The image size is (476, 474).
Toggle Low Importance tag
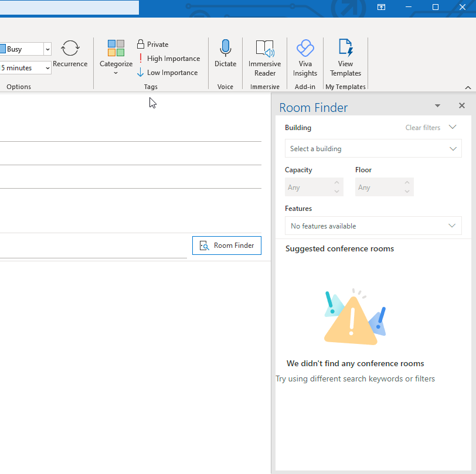(x=168, y=73)
